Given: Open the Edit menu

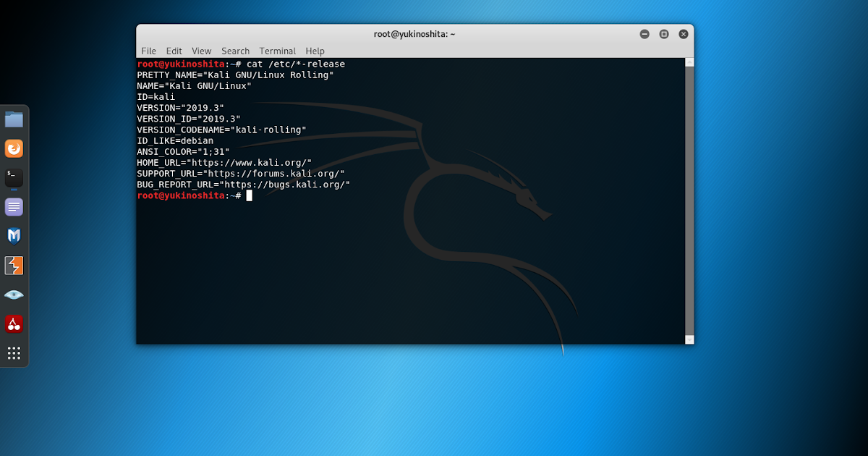Looking at the screenshot, I should click(x=174, y=51).
